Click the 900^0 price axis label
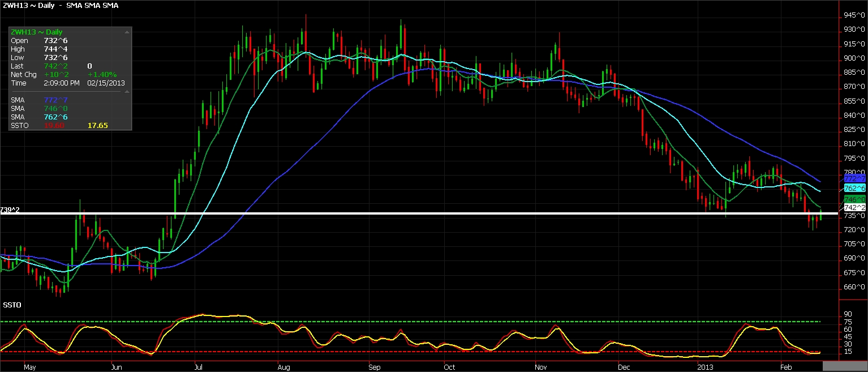Viewport: 868px width, 372px height. (854, 58)
